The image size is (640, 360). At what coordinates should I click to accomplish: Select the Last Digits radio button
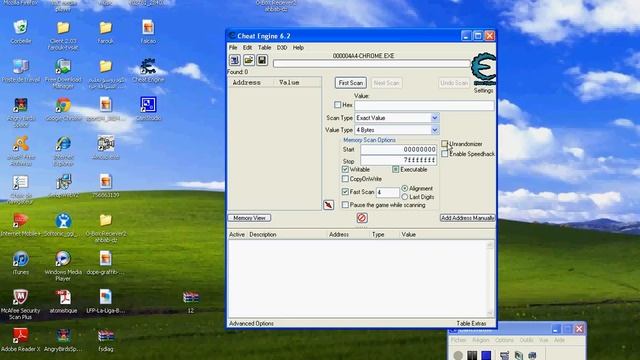[x=404, y=197]
